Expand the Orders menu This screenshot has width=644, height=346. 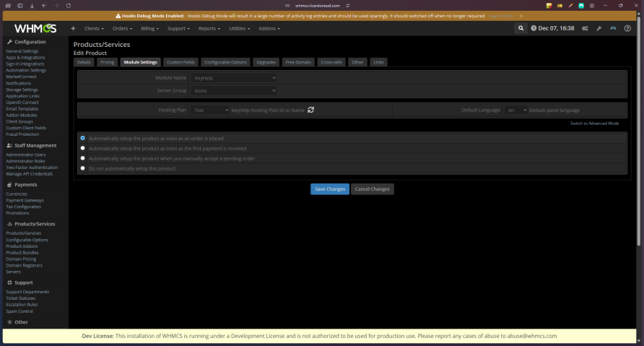coord(123,28)
